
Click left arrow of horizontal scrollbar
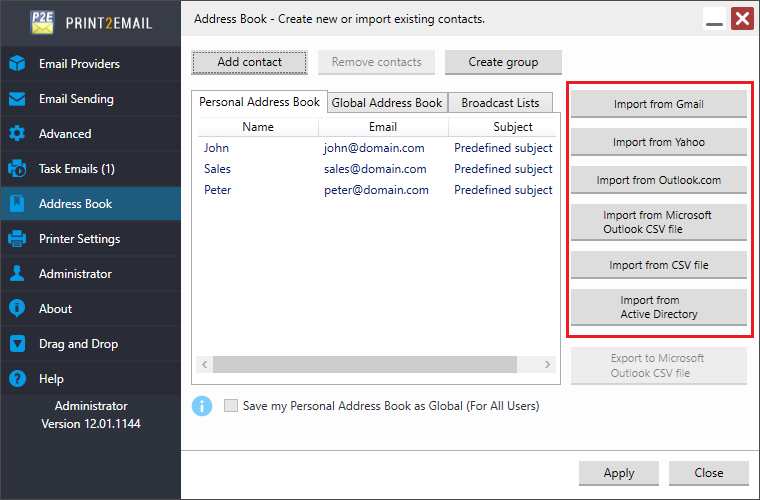[x=205, y=364]
